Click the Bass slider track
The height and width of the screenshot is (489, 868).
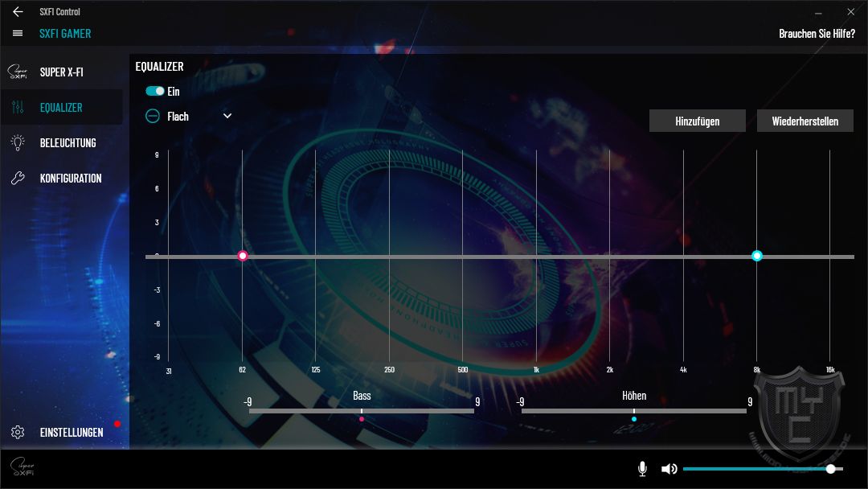tap(362, 411)
